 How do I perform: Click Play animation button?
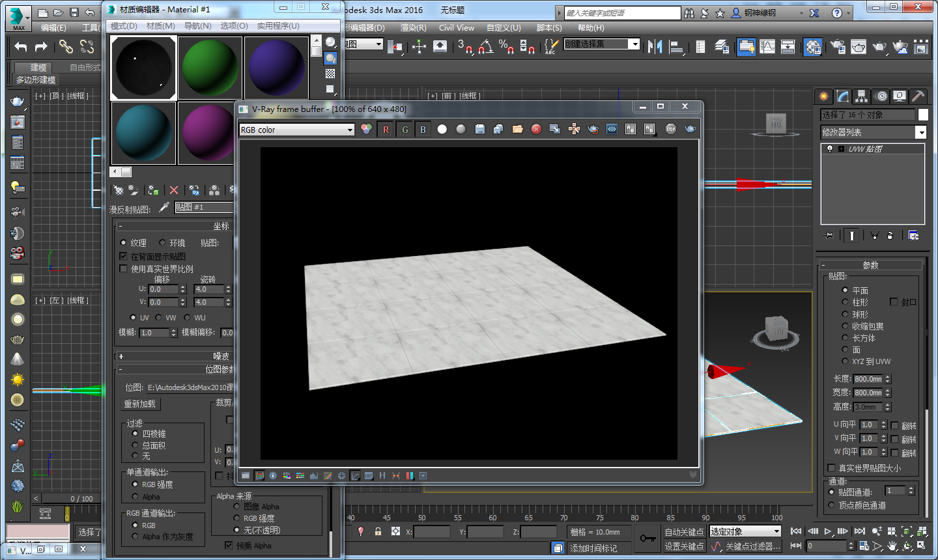coord(828,531)
